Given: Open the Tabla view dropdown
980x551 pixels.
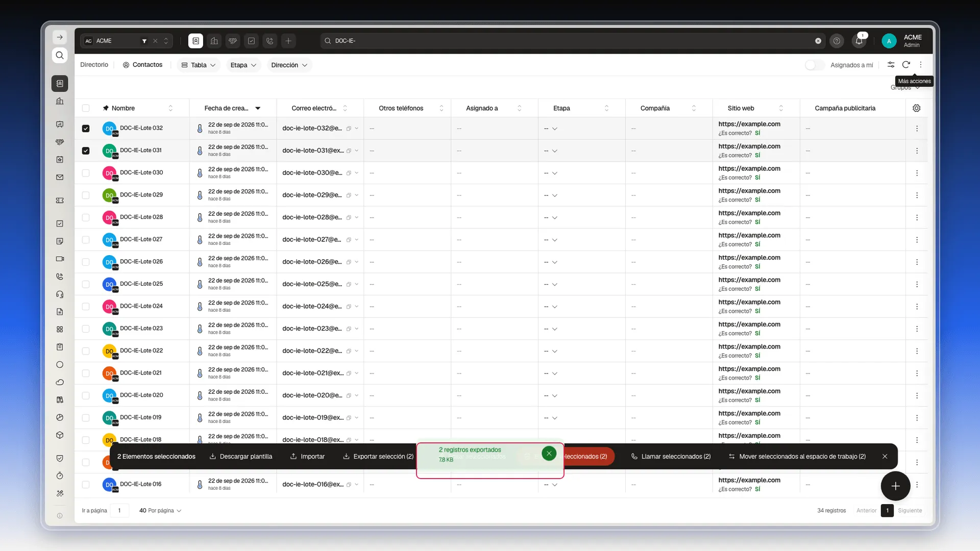Looking at the screenshot, I should pyautogui.click(x=199, y=65).
